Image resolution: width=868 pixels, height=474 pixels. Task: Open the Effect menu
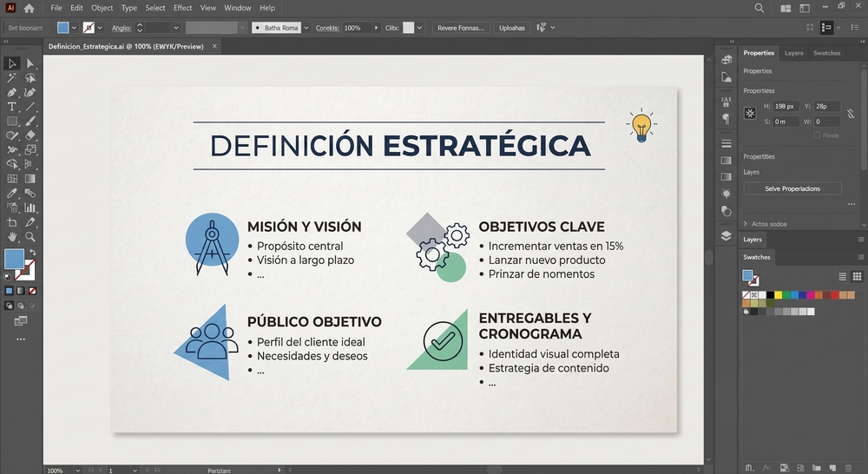tap(182, 8)
